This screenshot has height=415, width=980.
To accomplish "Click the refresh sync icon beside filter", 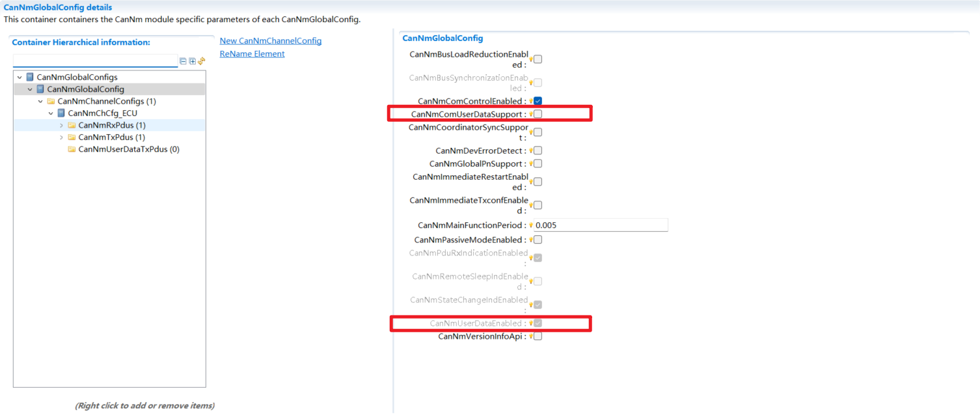I will click(202, 61).
